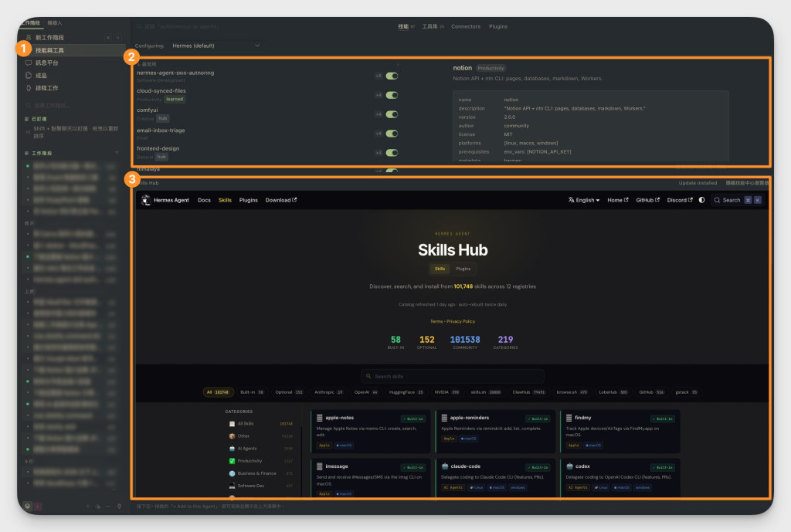
Task: Select the Plugins pill under Skills Hub
Action: [463, 269]
